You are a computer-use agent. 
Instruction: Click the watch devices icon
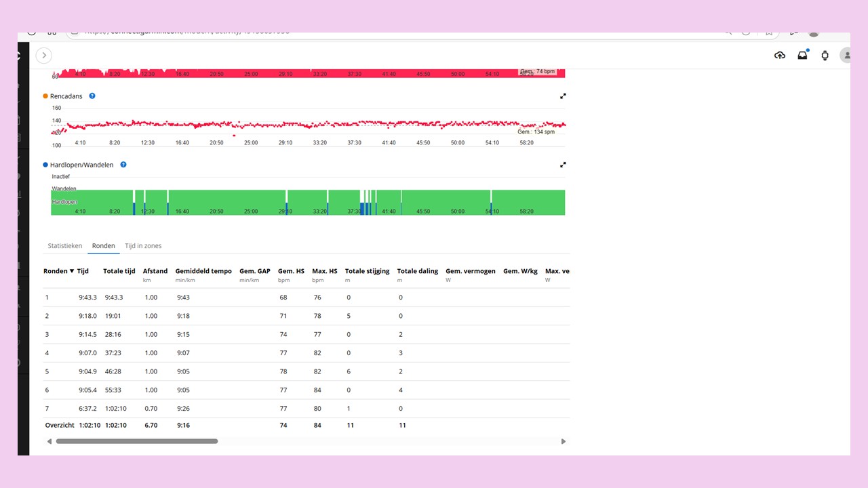pyautogui.click(x=825, y=56)
